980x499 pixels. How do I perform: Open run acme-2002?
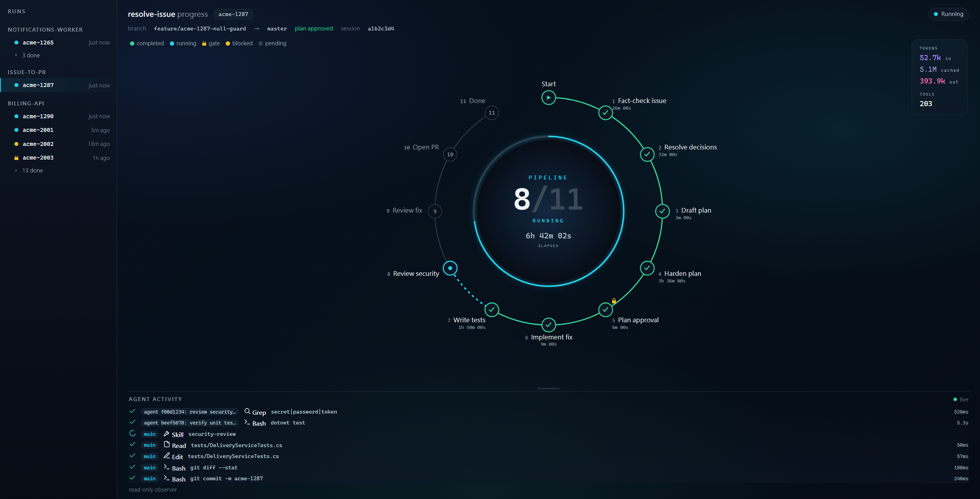click(59, 144)
